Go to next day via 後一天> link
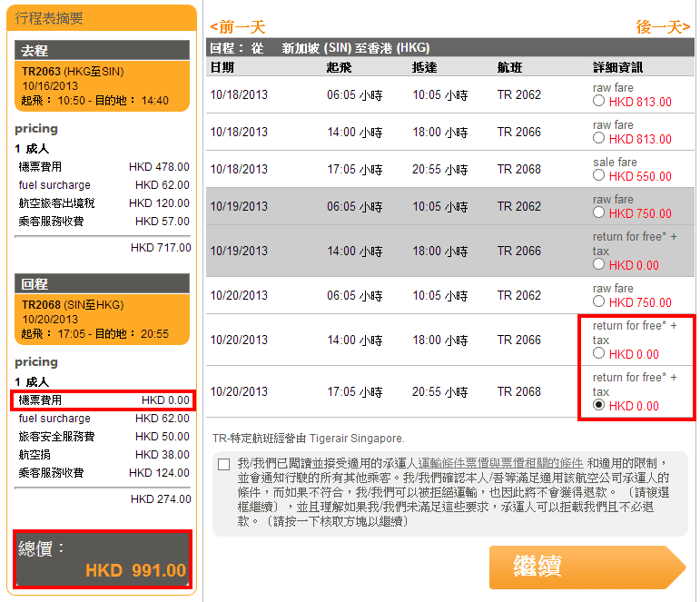Screen dimensions: 700x602 tap(663, 27)
